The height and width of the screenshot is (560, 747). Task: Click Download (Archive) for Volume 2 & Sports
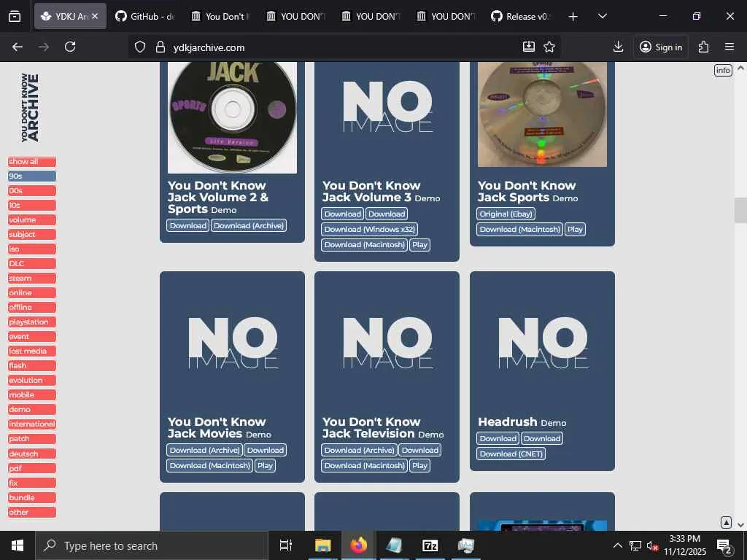pyautogui.click(x=249, y=226)
